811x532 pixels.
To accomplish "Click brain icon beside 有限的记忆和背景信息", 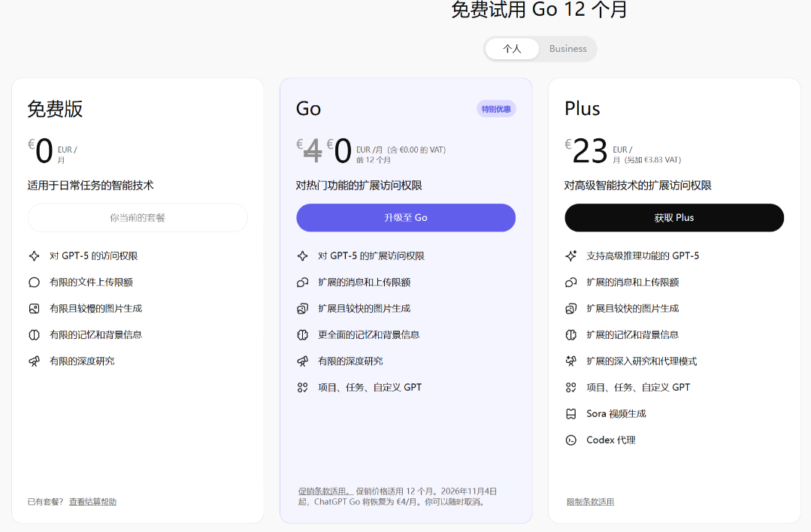I will coord(34,335).
